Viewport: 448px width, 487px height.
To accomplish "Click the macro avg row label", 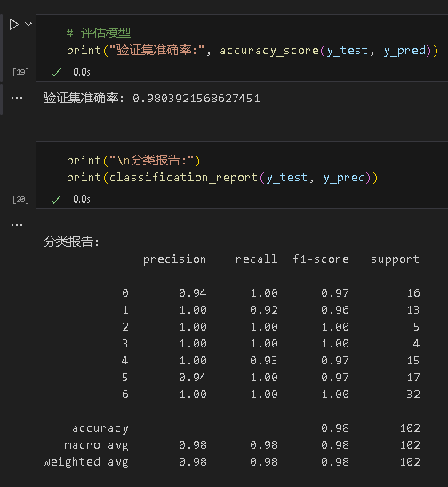I will (97, 445).
